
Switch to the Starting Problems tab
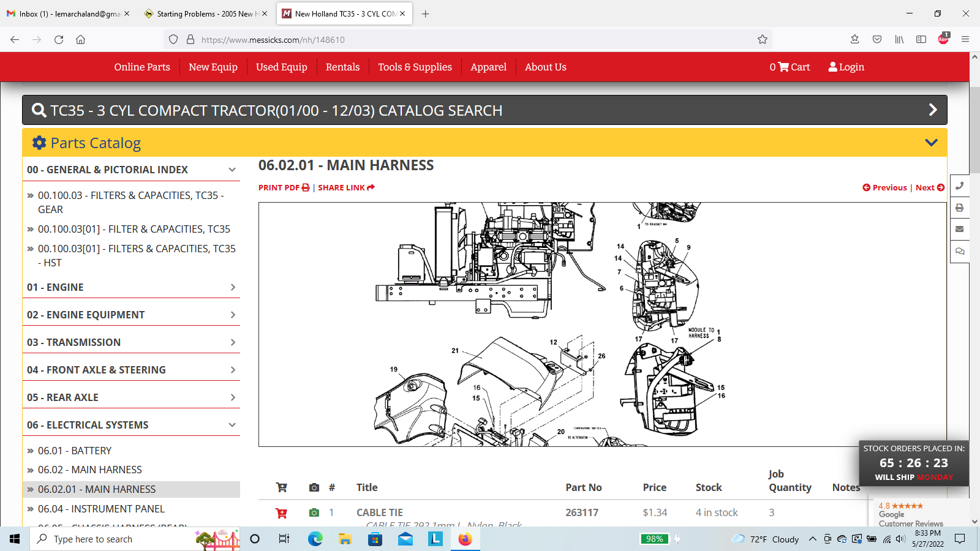[x=205, y=13]
